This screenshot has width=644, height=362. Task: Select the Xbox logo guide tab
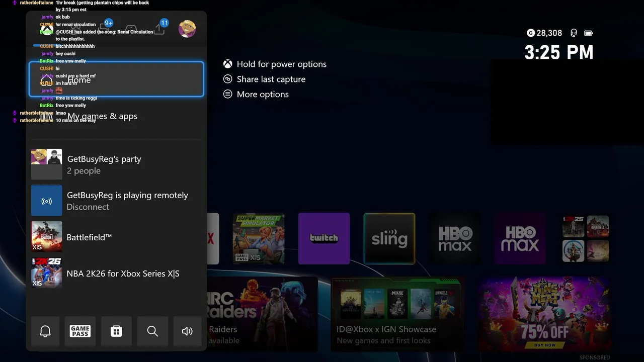tap(46, 29)
